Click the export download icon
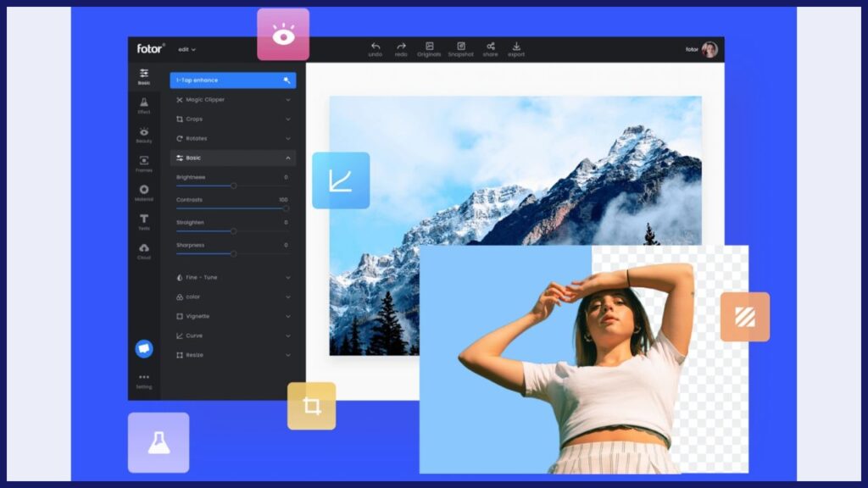The image size is (868, 488). (x=516, y=47)
